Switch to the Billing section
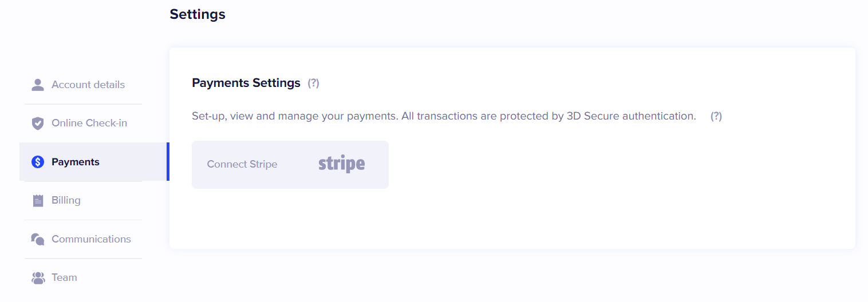This screenshot has width=868, height=302. click(66, 200)
